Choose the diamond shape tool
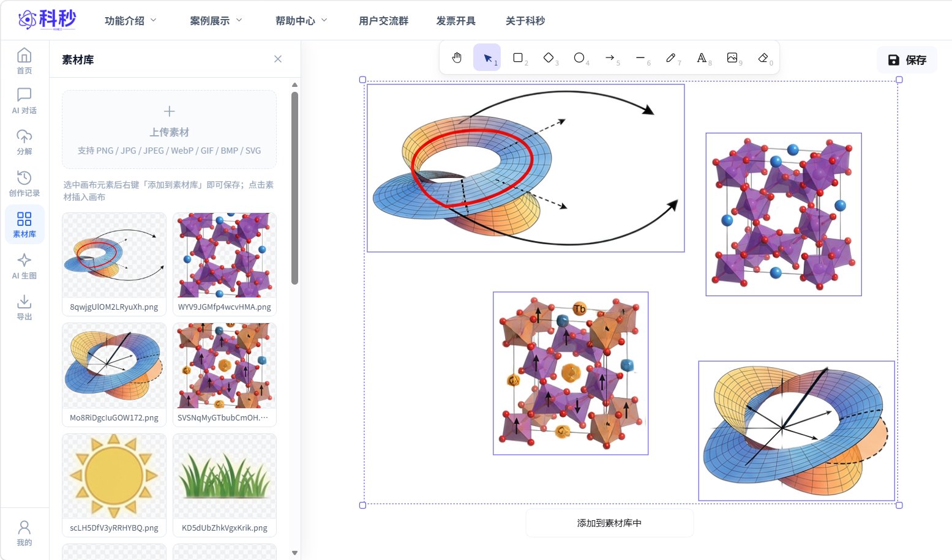Viewport: 952px width, 560px height. [549, 58]
